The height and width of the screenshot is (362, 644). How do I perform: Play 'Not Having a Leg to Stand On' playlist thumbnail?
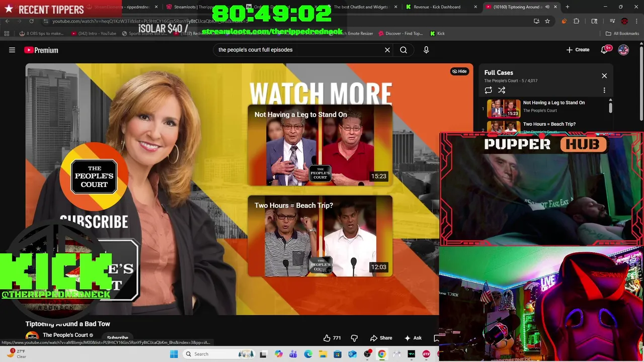coord(504,108)
